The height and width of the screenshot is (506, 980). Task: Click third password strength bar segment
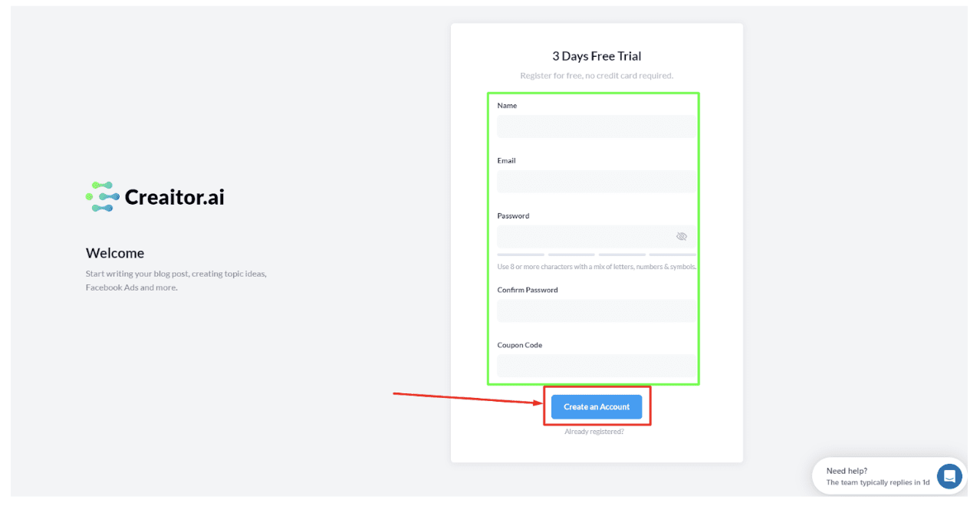pyautogui.click(x=622, y=255)
